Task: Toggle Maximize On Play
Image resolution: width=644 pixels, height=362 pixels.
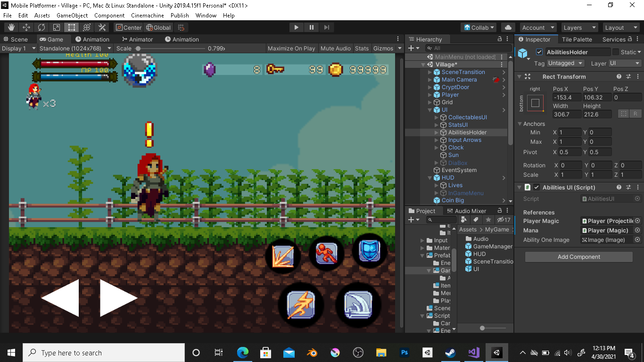Action: point(291,48)
